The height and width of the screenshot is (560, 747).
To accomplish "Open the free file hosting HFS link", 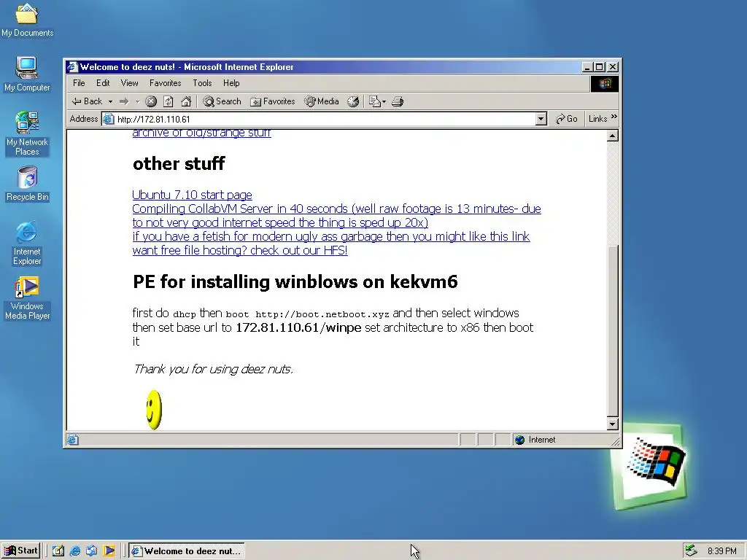I will (240, 251).
